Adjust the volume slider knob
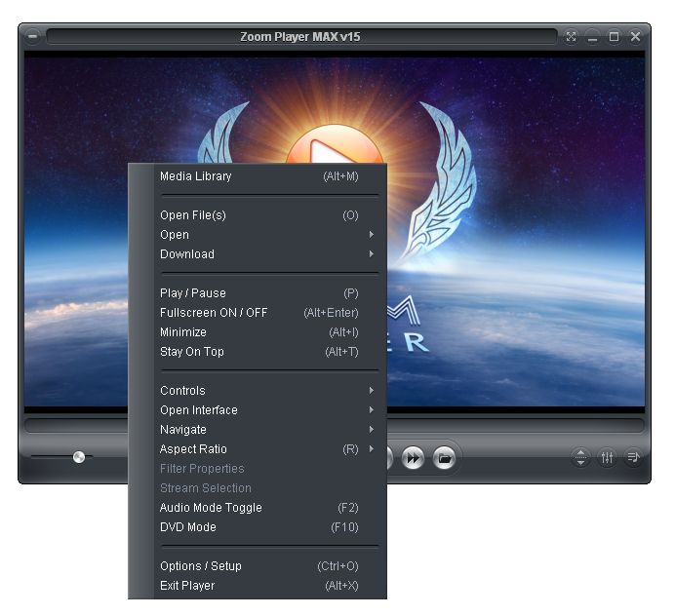The width and height of the screenshot is (675, 616). [x=79, y=457]
